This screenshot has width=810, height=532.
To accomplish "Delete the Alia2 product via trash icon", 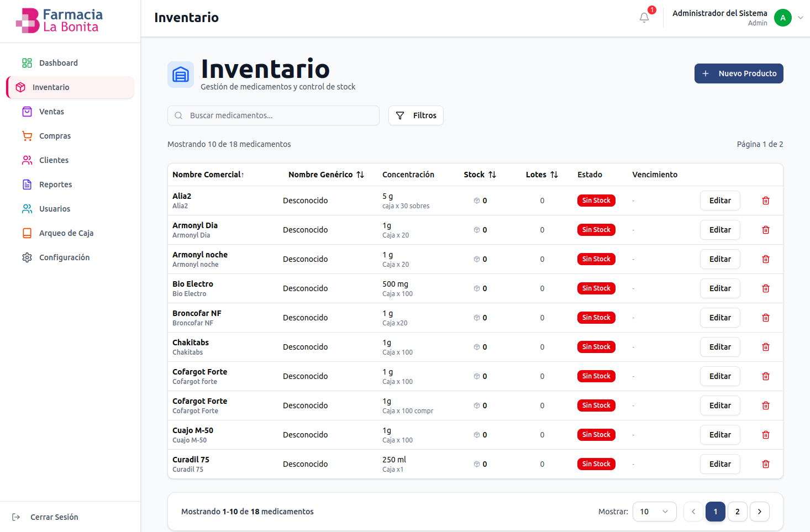I will [x=766, y=201].
